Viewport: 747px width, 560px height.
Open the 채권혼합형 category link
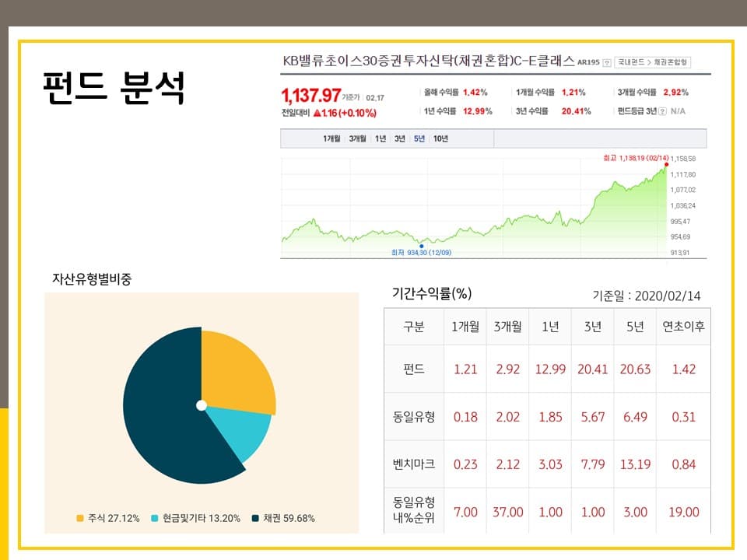click(670, 62)
